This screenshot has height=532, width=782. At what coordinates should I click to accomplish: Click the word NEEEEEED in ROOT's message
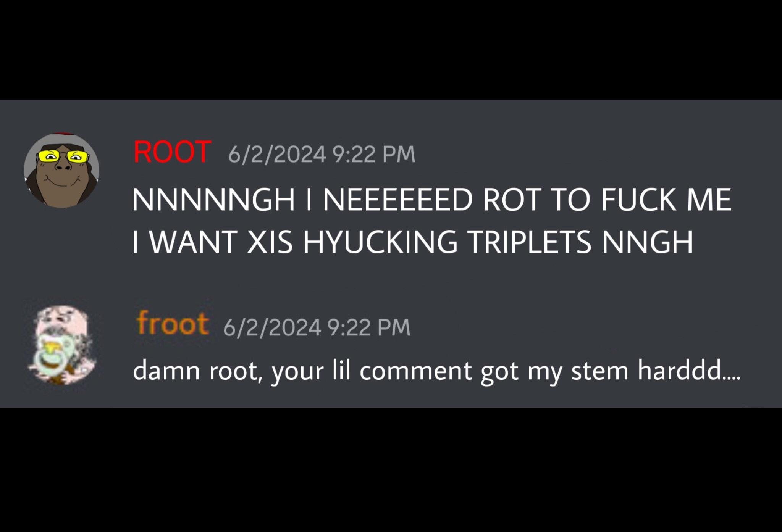(398, 199)
